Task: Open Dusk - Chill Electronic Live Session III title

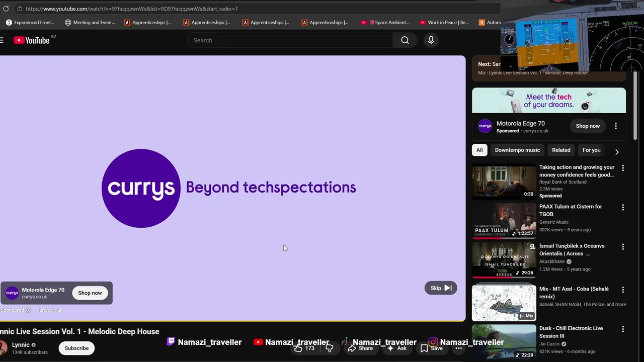Action: (571, 332)
